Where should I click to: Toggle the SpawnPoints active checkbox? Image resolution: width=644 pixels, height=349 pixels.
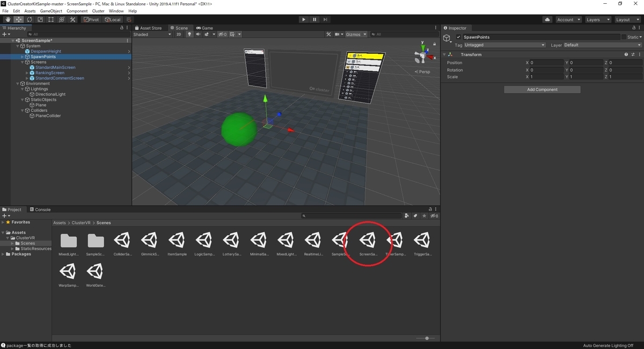[x=458, y=37]
